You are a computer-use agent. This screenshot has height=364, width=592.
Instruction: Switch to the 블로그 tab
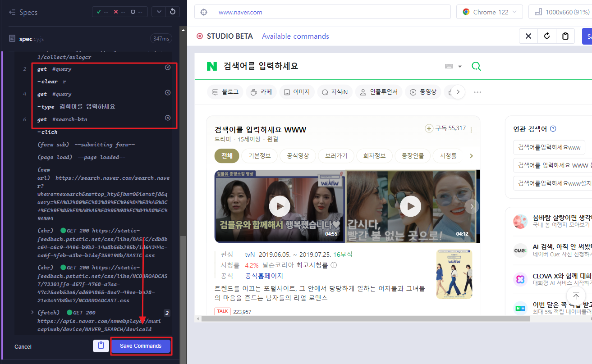point(225,92)
